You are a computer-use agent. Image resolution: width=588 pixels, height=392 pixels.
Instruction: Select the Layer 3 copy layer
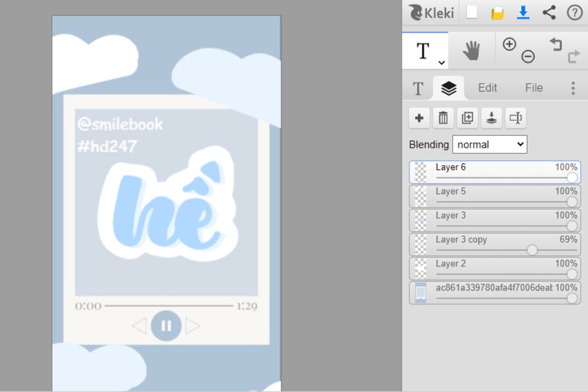[x=494, y=244]
